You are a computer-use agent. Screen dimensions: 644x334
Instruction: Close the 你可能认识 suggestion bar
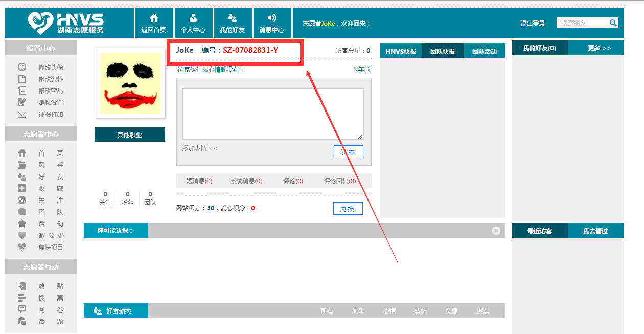coord(496,231)
